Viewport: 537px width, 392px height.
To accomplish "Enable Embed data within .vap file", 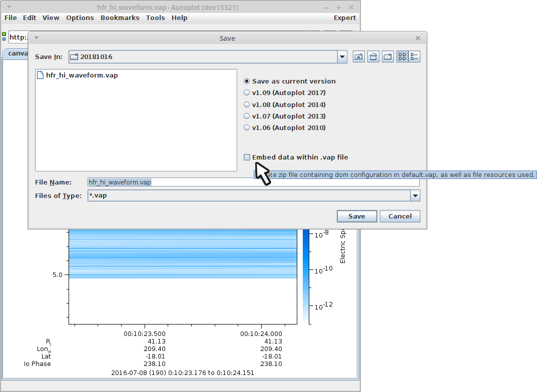I will click(247, 157).
